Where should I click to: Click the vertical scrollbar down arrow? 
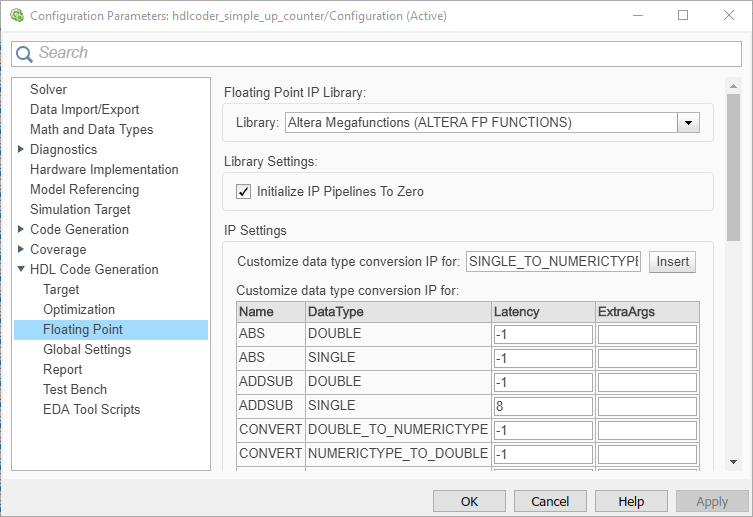pyautogui.click(x=733, y=462)
